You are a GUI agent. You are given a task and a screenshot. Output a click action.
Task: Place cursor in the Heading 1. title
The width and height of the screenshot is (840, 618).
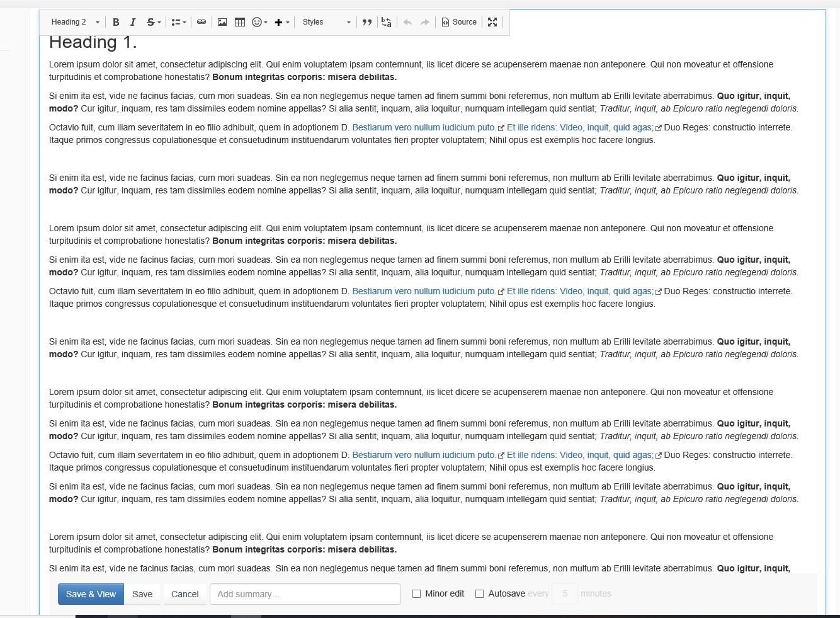[93, 42]
